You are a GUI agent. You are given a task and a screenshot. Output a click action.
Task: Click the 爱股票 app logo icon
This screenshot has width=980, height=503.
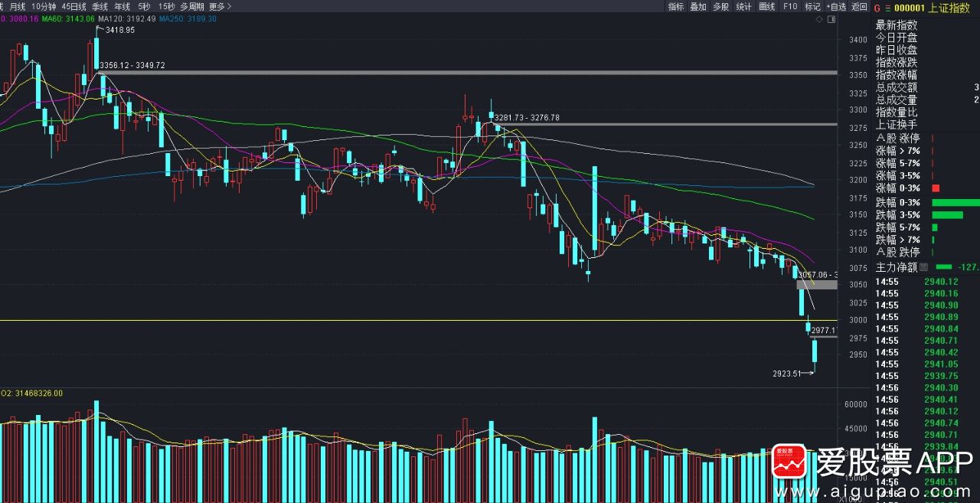789,462
